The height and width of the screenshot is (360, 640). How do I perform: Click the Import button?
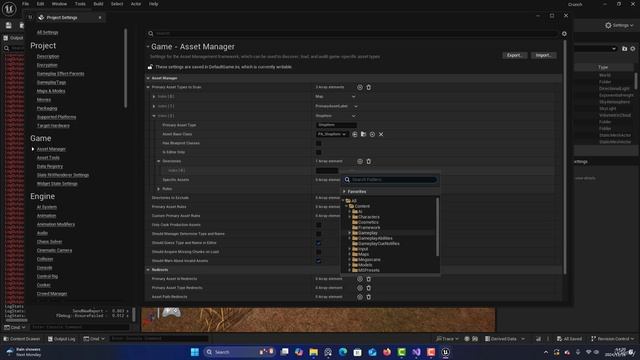coord(543,55)
